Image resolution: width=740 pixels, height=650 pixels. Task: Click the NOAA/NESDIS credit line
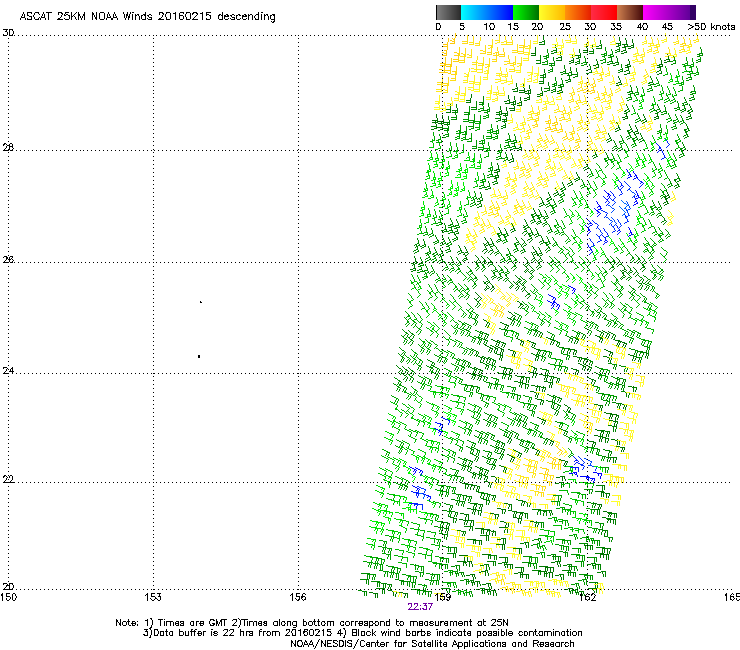[432, 644]
